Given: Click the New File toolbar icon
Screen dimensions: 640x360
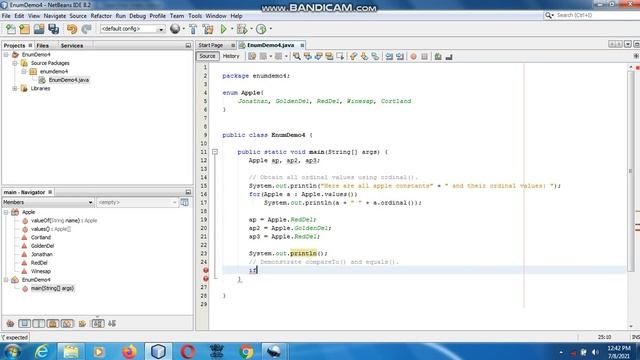Looking at the screenshot, I should 11,29.
